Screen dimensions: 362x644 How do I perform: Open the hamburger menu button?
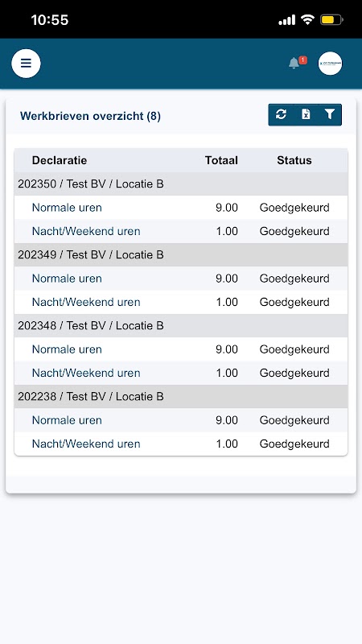26,64
